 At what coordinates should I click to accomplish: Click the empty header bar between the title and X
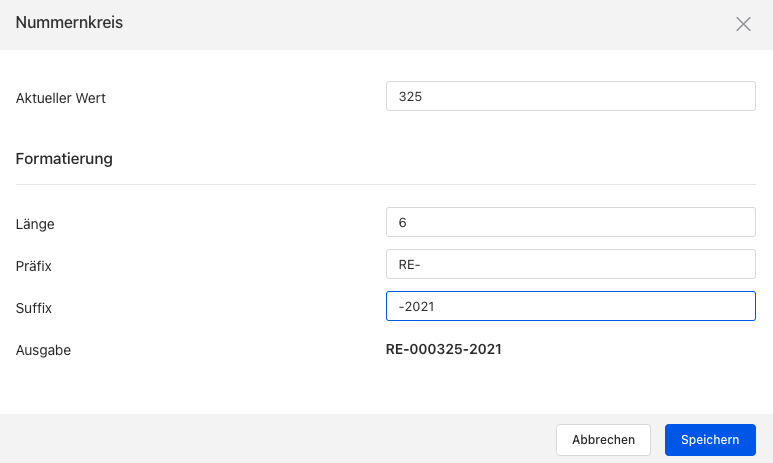tap(420, 24)
